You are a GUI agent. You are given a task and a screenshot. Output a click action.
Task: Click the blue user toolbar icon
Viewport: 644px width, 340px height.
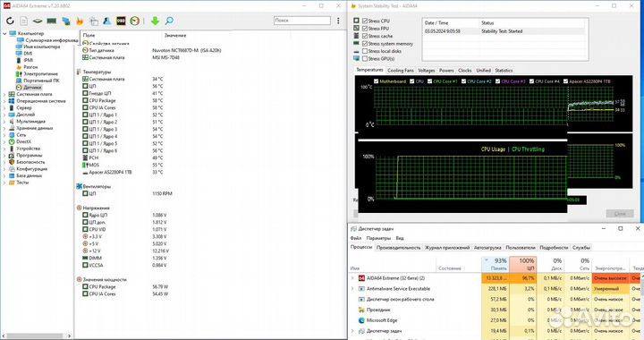(x=106, y=21)
